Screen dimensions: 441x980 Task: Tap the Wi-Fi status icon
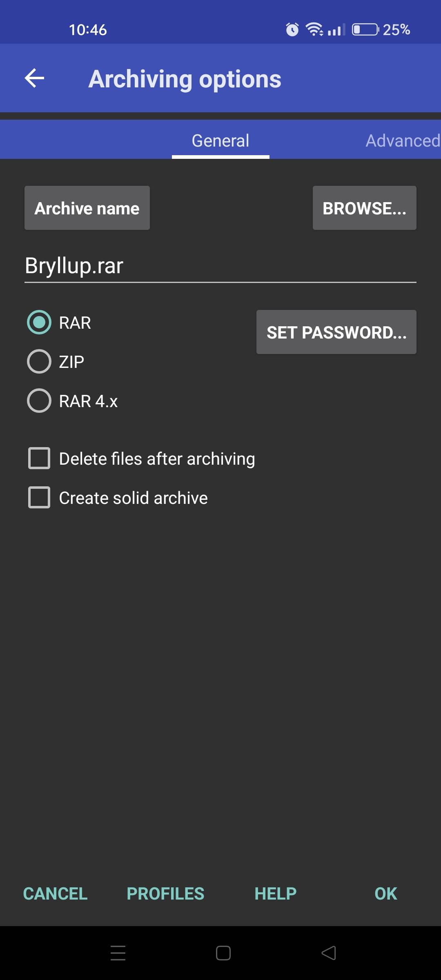314,29
